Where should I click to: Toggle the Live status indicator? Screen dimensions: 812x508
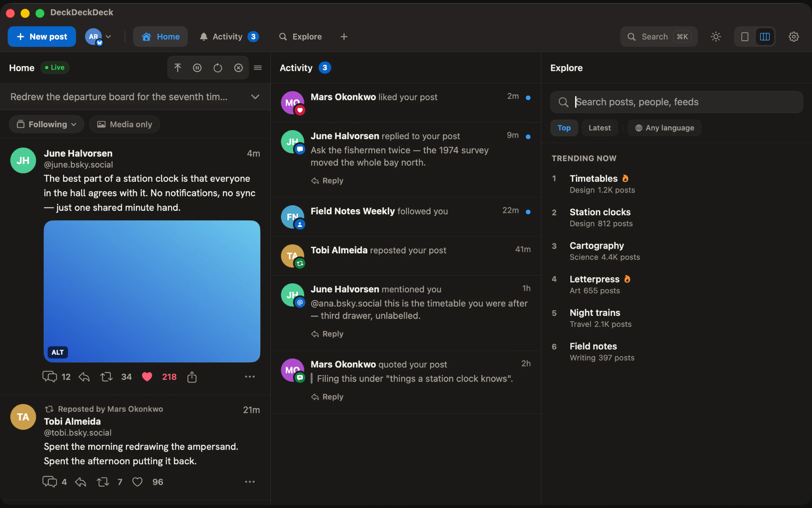(x=55, y=67)
